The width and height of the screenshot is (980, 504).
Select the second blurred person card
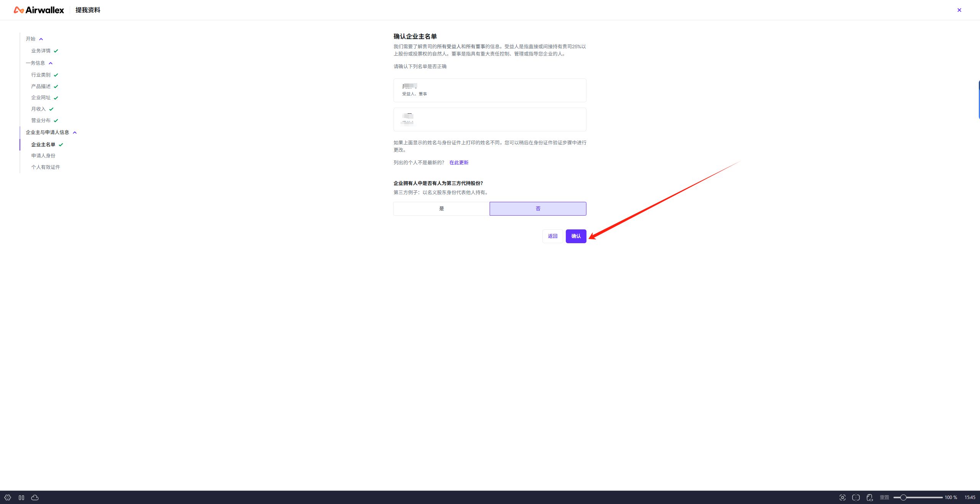pos(490,119)
